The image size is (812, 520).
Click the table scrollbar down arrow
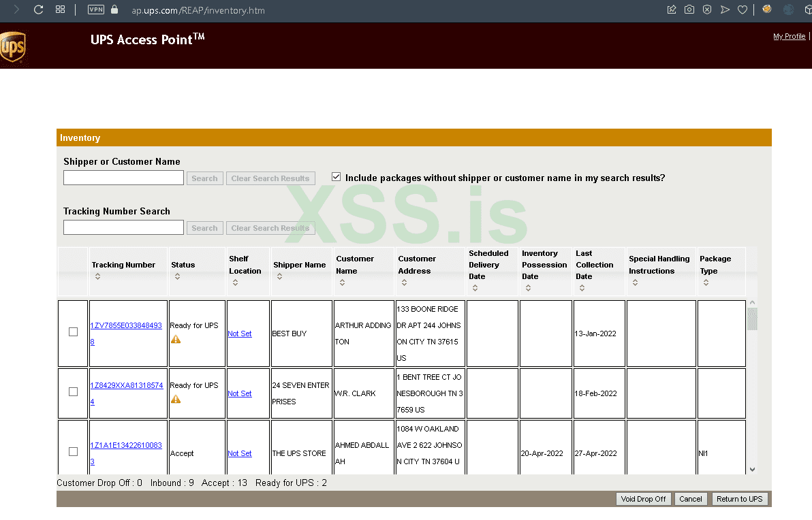753,470
